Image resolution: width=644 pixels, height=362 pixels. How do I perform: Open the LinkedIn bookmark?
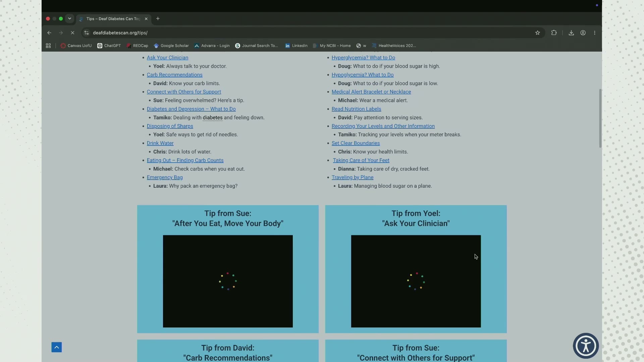pos(296,46)
